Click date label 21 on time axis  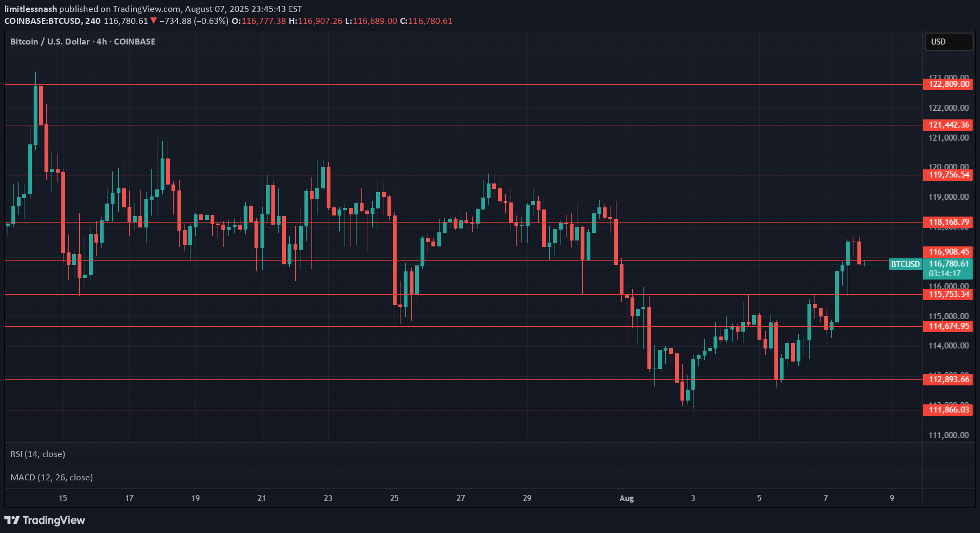tap(262, 498)
